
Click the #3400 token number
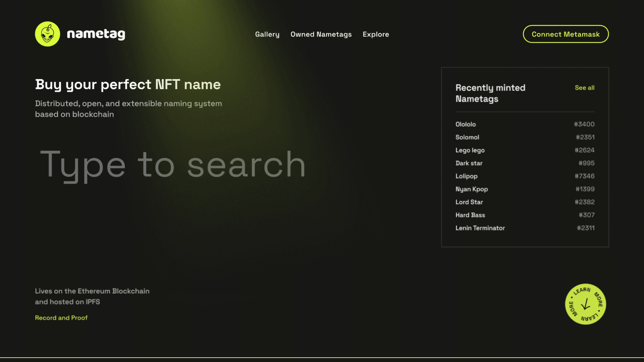click(x=584, y=124)
